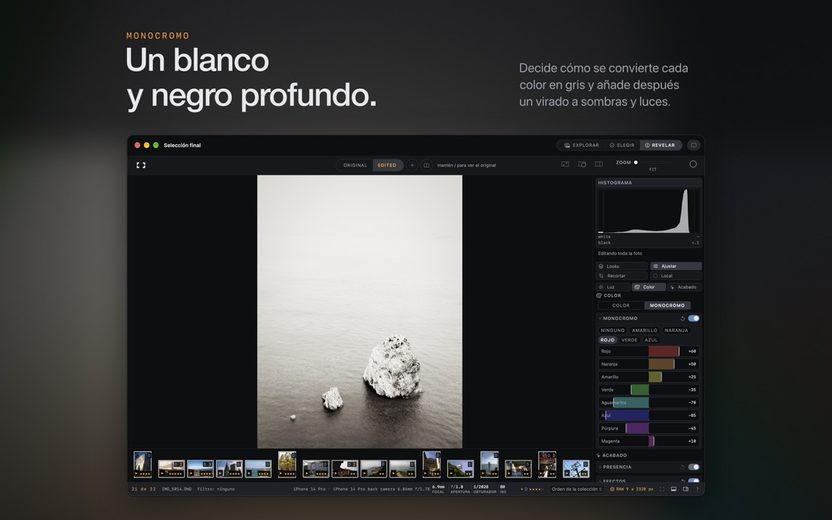Open the Acabado adjustments tab
The image size is (832, 520).
684,287
